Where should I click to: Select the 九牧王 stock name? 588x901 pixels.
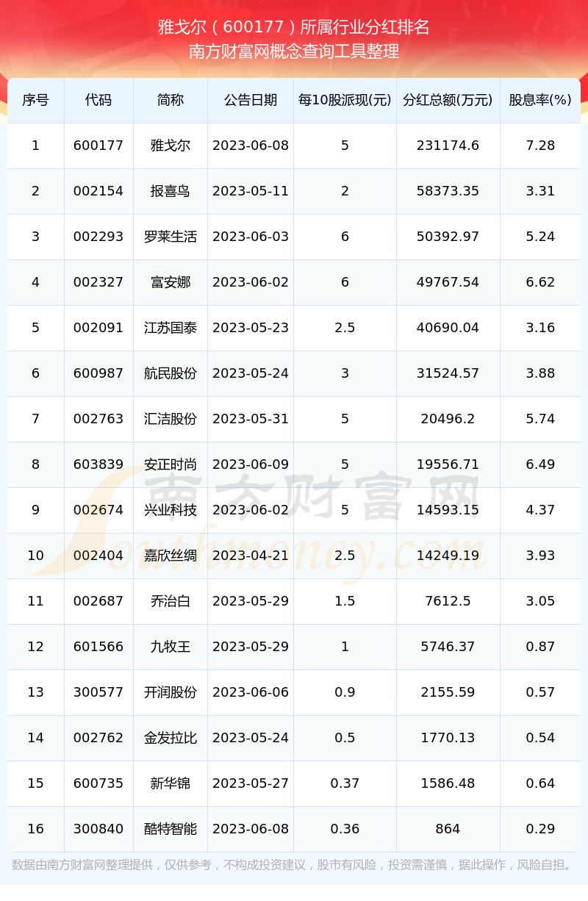point(171,647)
